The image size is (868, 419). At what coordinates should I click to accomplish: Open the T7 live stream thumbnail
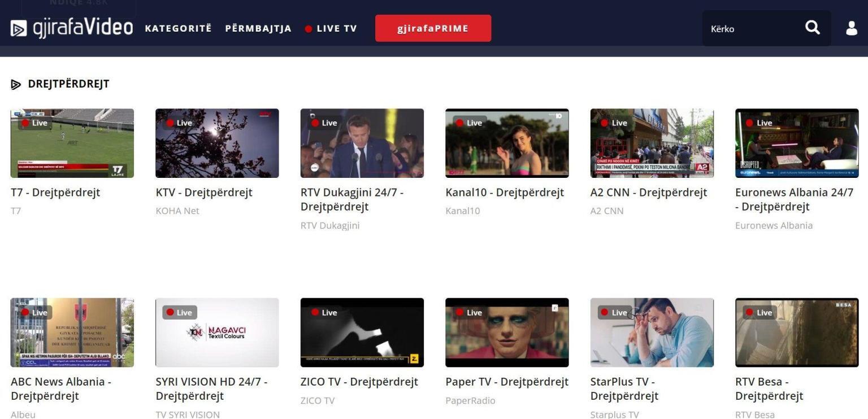(72, 143)
